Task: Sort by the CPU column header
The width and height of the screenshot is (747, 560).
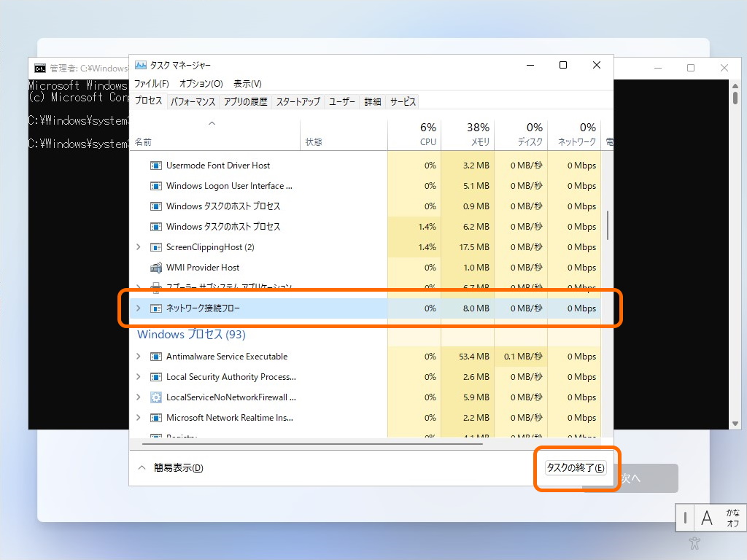Action: tap(414, 135)
